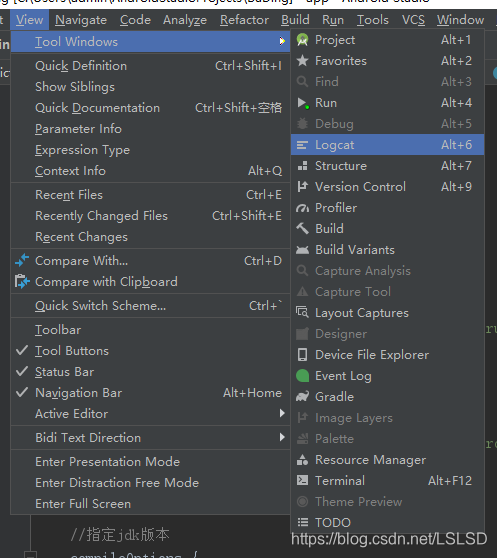This screenshot has height=558, width=497.
Task: Click the Favorites star icon
Action: [302, 61]
